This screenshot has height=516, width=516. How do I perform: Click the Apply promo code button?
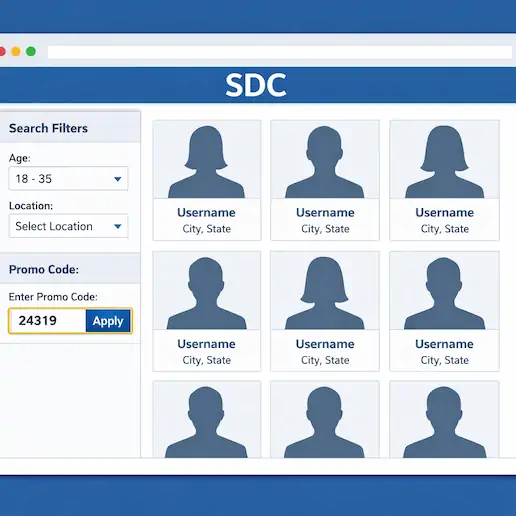pyautogui.click(x=108, y=321)
